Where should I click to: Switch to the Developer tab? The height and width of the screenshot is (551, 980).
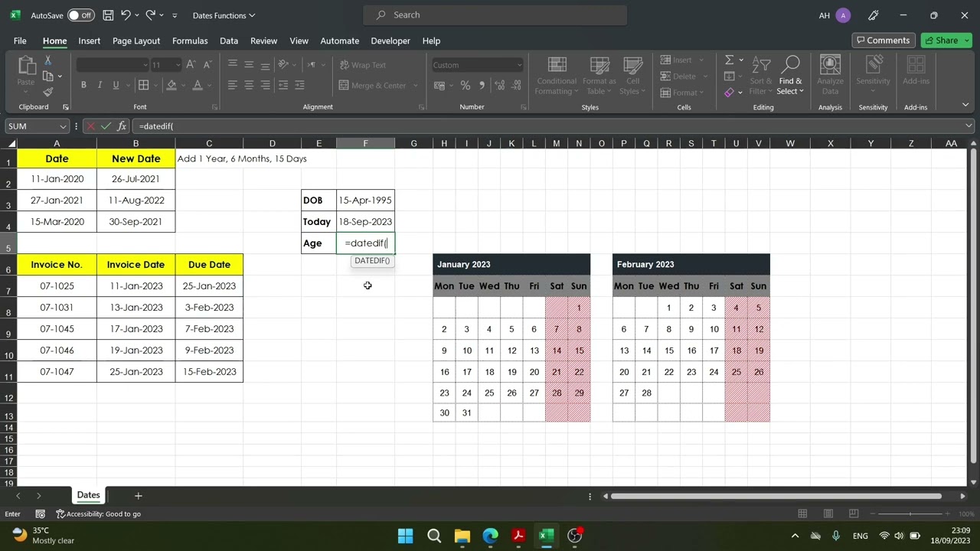click(x=390, y=41)
